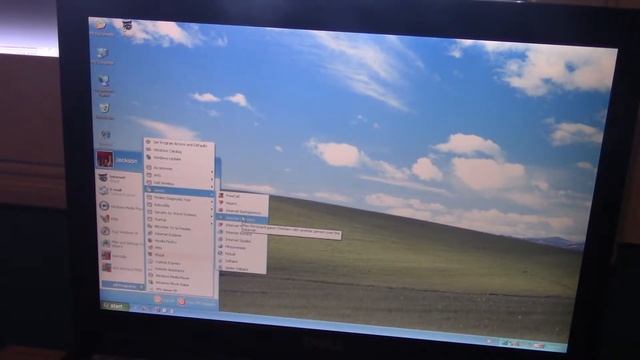Open MSN butterfly icon in Start menu
Image resolution: width=640 pixels, height=360 pixels.
tap(105, 219)
